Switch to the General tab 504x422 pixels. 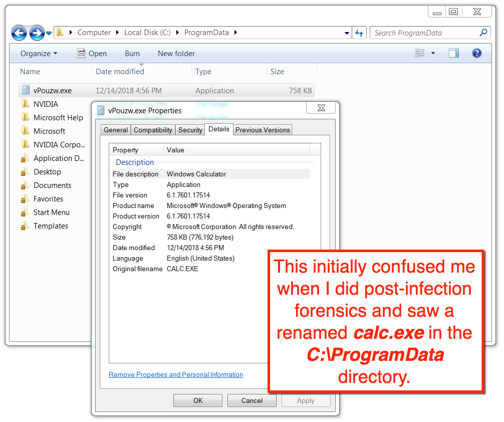point(116,130)
